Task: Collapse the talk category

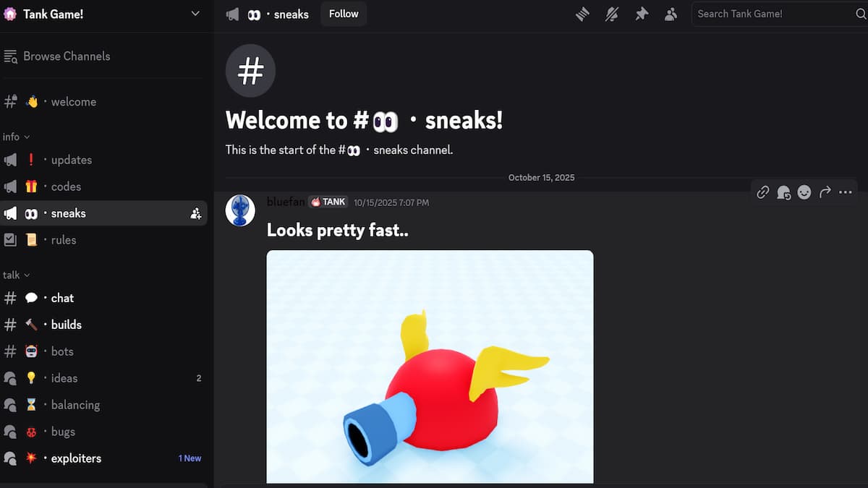Action: pos(16,275)
